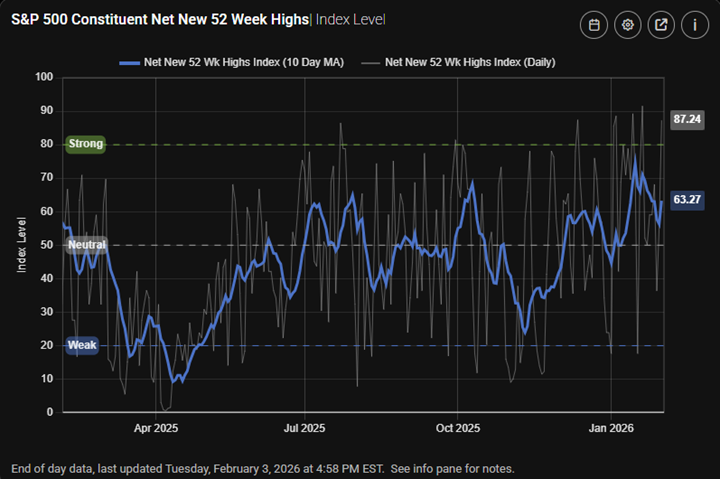Click the 87.24 daily value tag
The width and height of the screenshot is (720, 479).
(687, 120)
